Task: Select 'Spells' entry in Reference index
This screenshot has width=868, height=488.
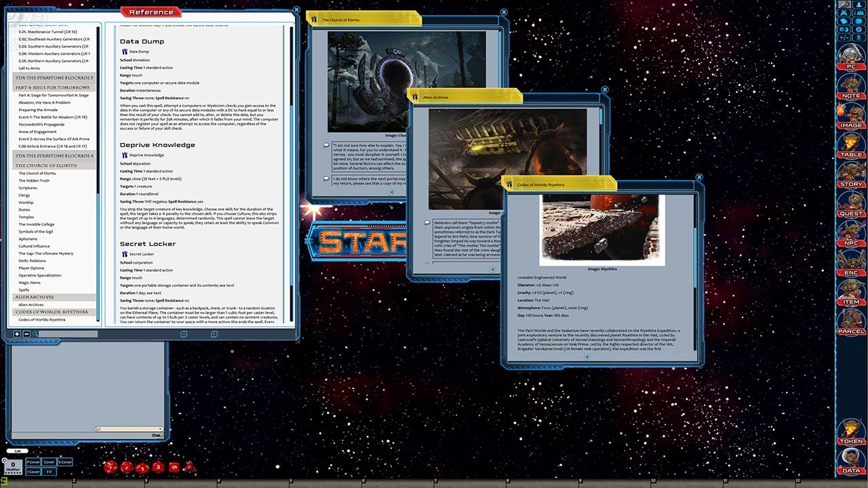Action: tap(24, 290)
